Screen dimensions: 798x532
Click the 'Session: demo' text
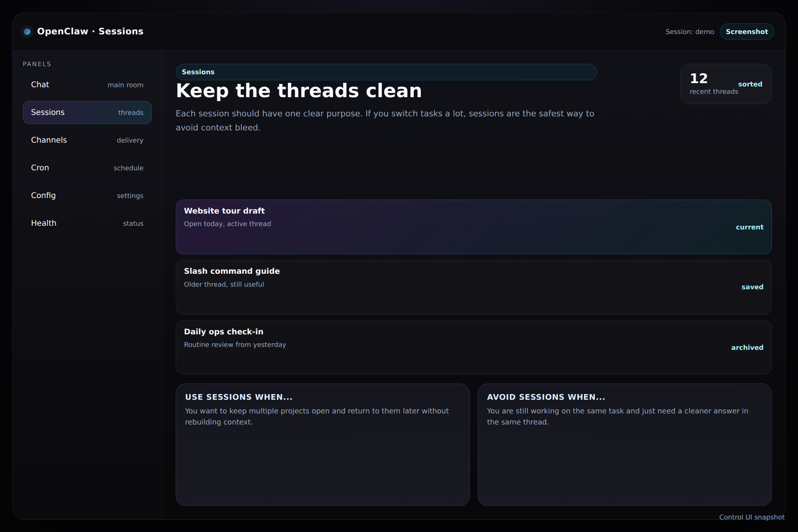[x=690, y=32]
